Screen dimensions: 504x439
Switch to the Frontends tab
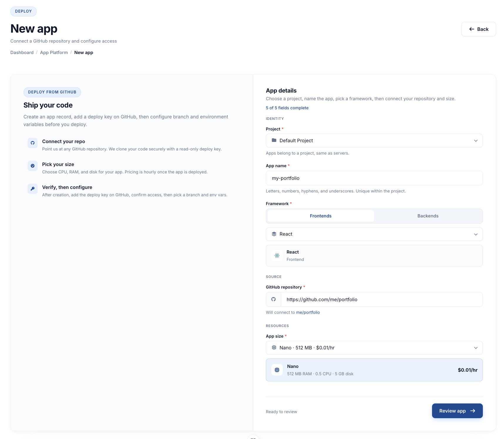tap(321, 216)
